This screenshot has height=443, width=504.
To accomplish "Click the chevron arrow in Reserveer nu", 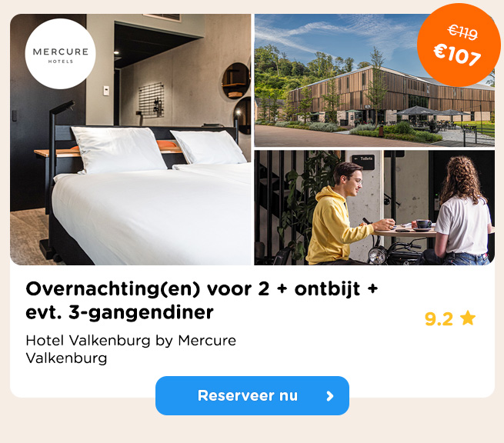I will coord(330,396).
